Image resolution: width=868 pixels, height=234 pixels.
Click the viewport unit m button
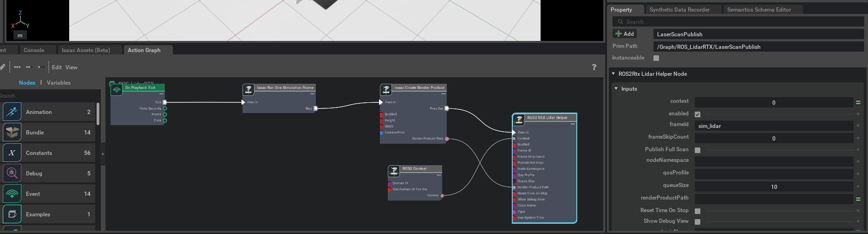[x=20, y=35]
